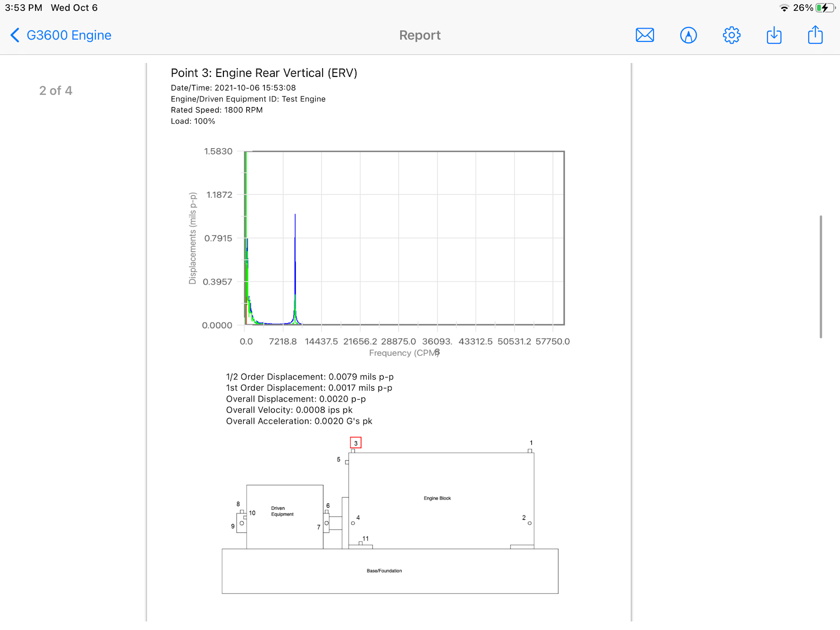Screen dimensions: 840x630
Task: Tap the Wi-Fi status icon
Action: point(784,8)
